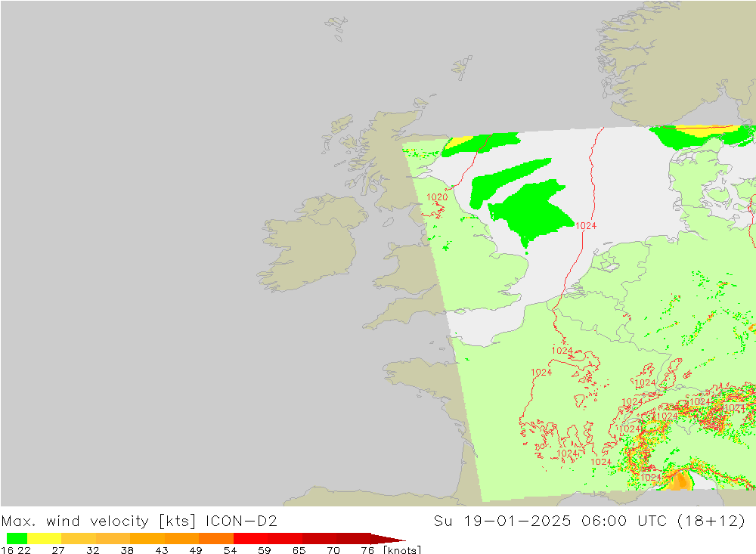
Task: Click the '1020' isobar label near Scotland
Action: point(437,197)
